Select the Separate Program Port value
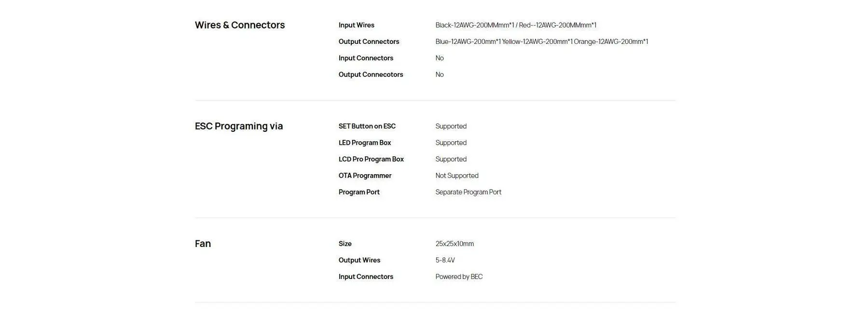The height and width of the screenshot is (316, 868). 468,192
